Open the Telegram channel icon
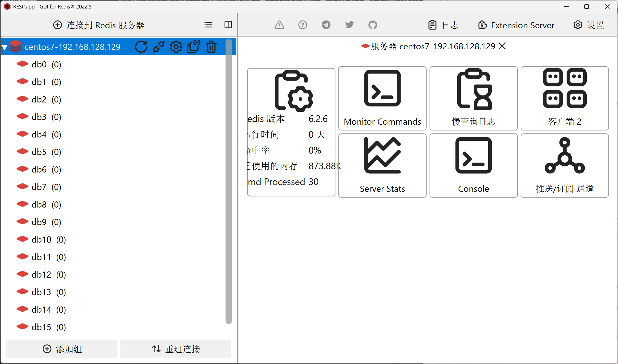Image resolution: width=618 pixels, height=364 pixels. pyautogui.click(x=326, y=25)
